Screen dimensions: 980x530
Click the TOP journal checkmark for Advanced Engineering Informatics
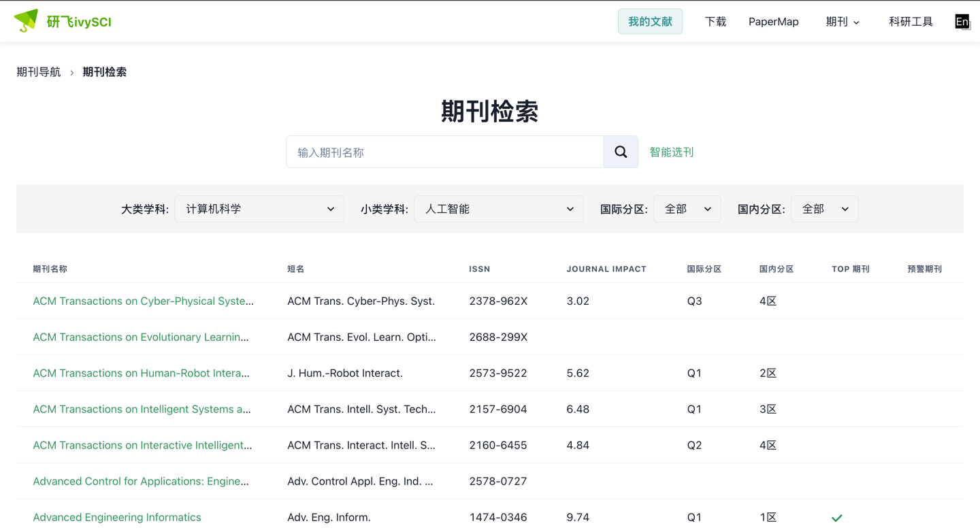tap(836, 518)
